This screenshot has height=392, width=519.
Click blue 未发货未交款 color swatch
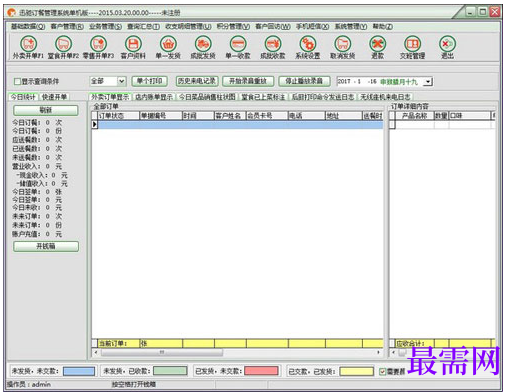(79, 371)
